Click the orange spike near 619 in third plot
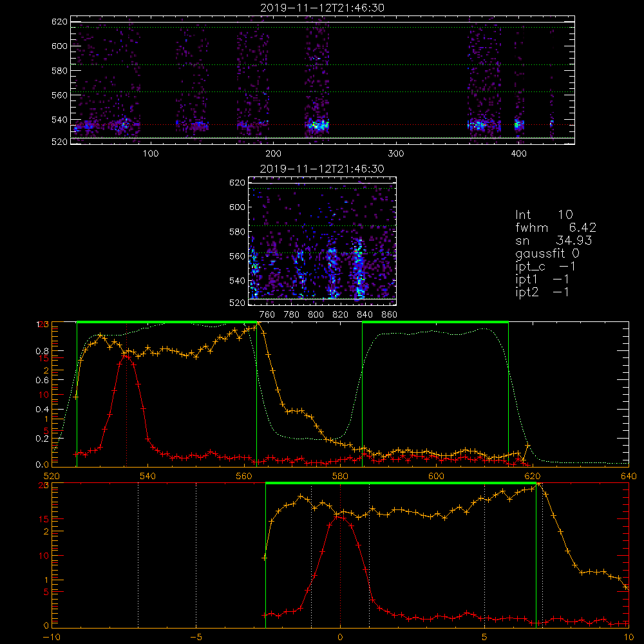Image resolution: width=644 pixels, height=644 pixels. coord(528,445)
